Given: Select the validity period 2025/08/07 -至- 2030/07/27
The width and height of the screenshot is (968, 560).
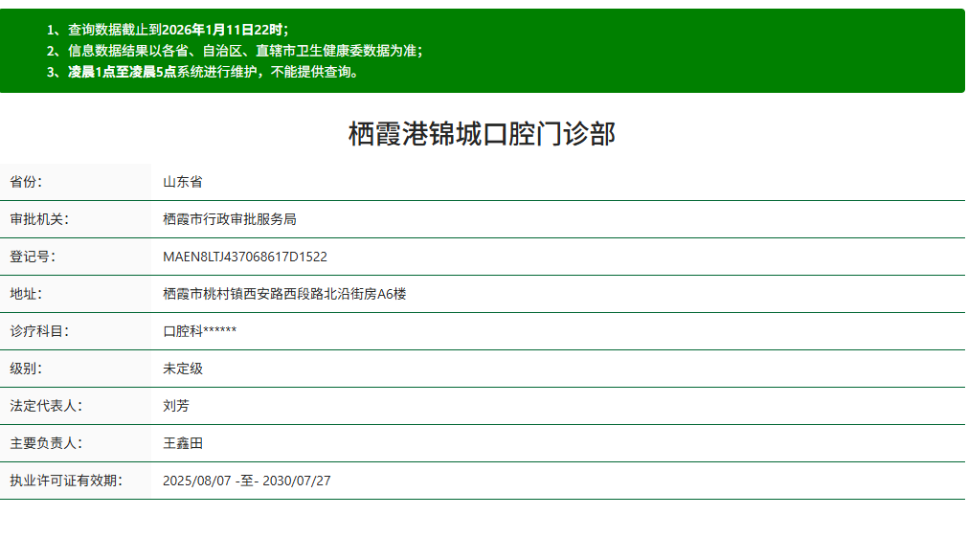Looking at the screenshot, I should tap(244, 481).
